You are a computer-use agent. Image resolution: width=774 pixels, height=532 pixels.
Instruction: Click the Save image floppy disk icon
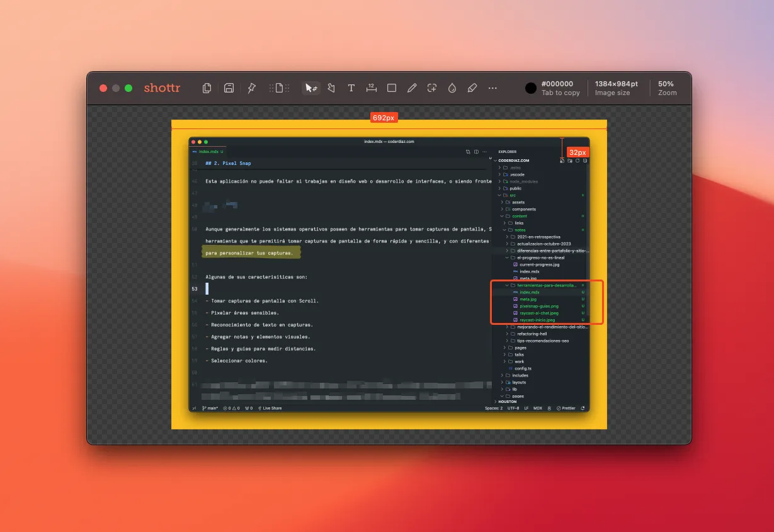229,88
